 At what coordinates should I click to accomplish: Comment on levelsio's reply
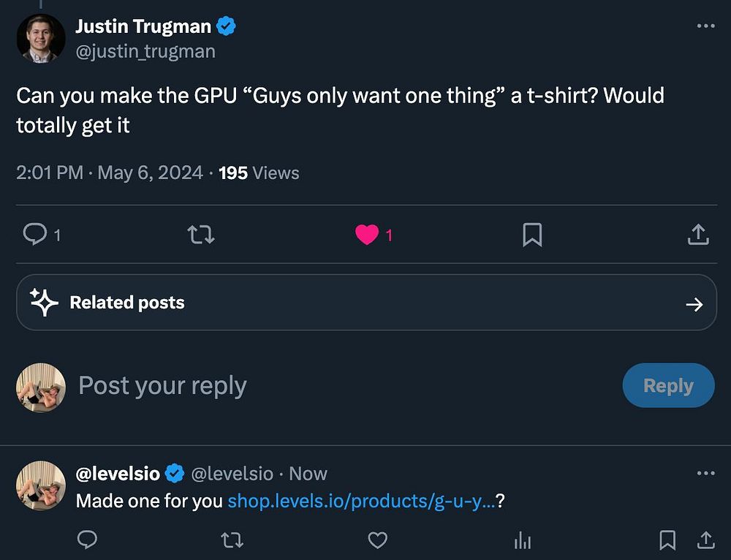pos(87,540)
